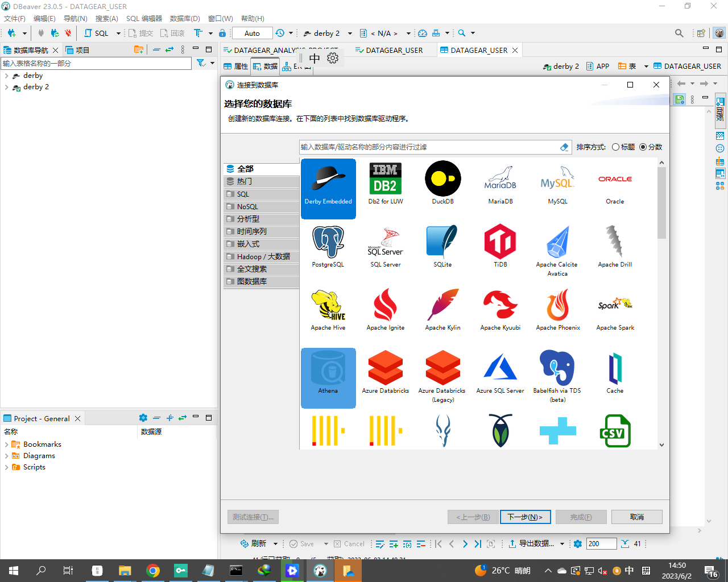The height and width of the screenshot is (582, 728).
Task: Expand the Diagrams folder
Action: [x=6, y=456]
